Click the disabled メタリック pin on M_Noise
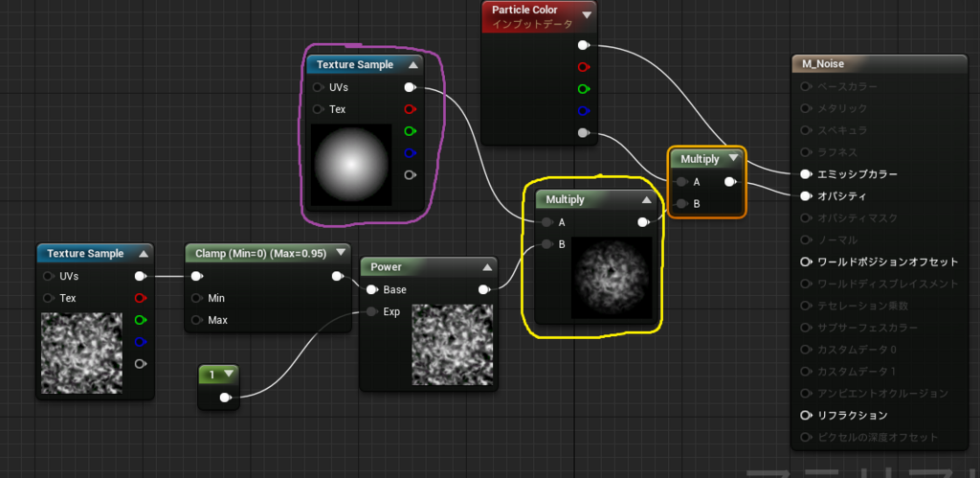 point(805,108)
